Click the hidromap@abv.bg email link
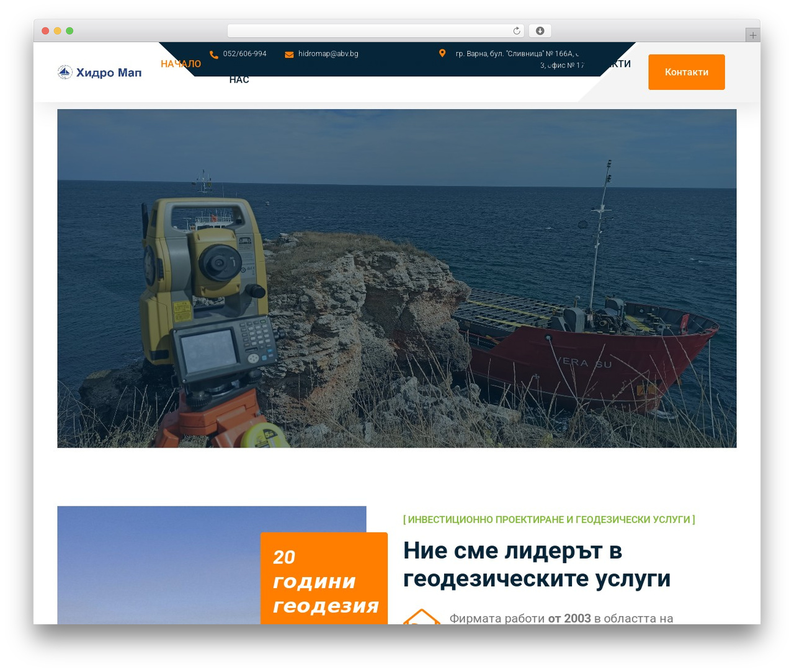The width and height of the screenshot is (794, 672). click(x=328, y=54)
